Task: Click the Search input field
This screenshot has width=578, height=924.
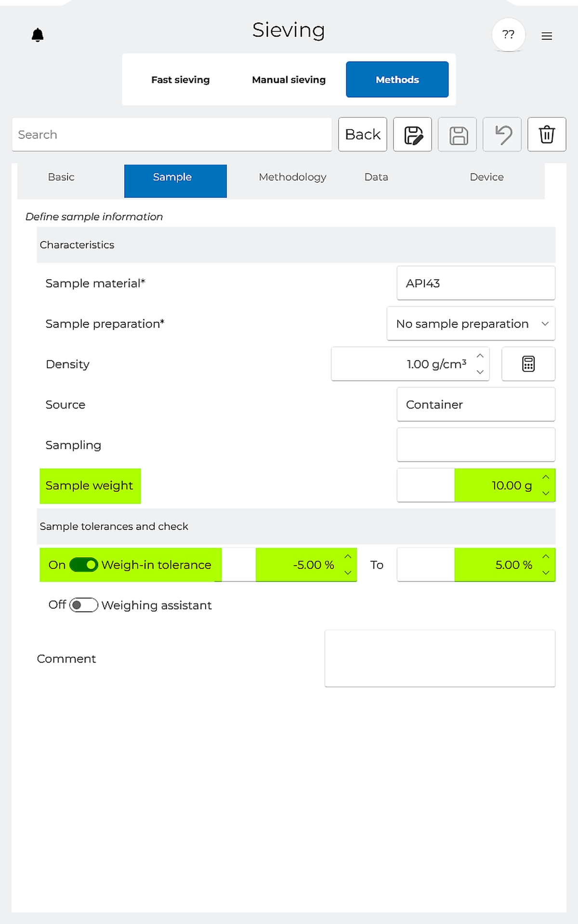Action: [172, 135]
